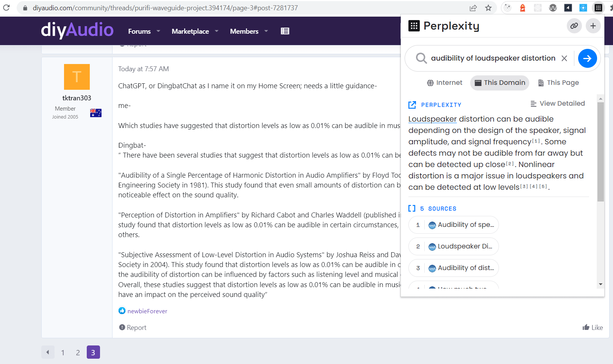Clear the Perplexity search query
This screenshot has width=613, height=364.
click(x=564, y=58)
